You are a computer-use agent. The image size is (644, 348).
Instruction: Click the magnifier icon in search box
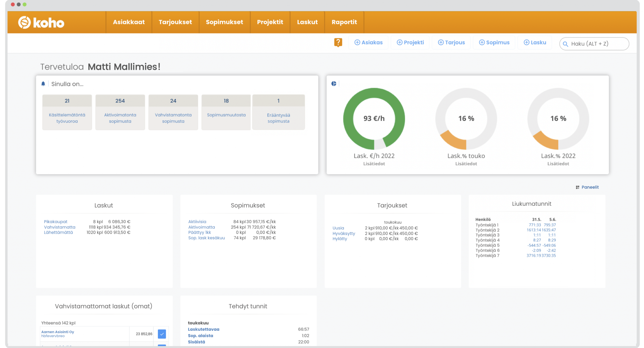click(x=565, y=44)
